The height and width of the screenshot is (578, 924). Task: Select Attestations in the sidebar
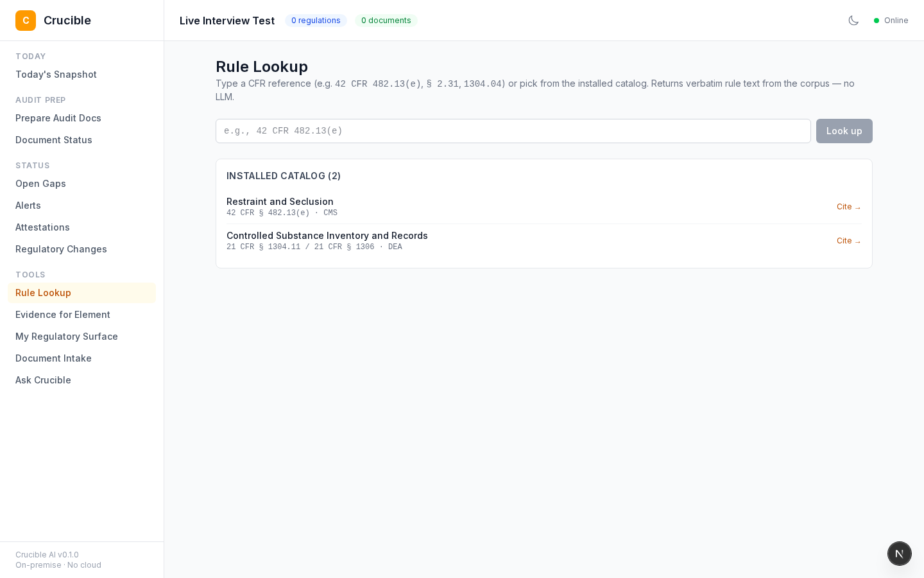(42, 227)
